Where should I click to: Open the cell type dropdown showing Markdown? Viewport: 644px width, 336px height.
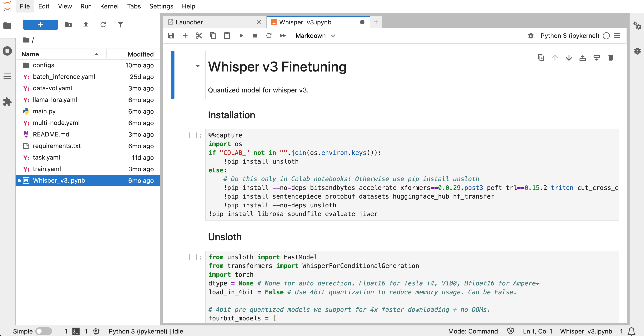click(315, 36)
